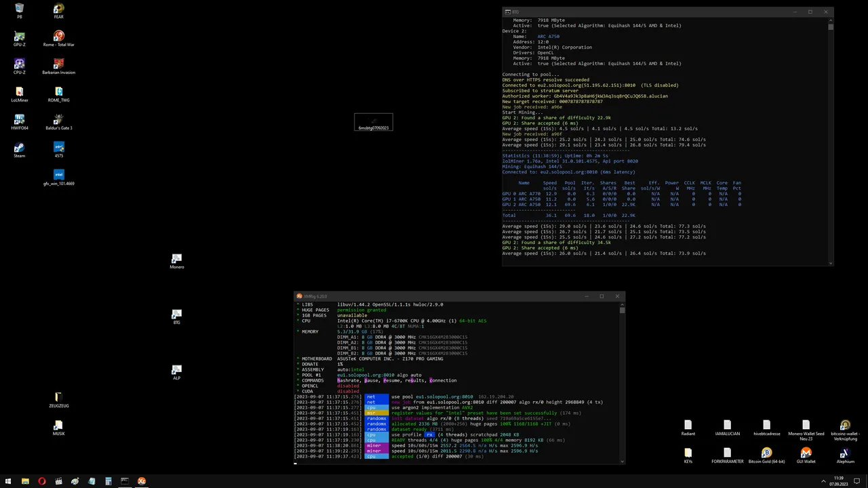Click the 'GPU 0 ARC A770' table row
868x488 pixels.
[622, 194]
